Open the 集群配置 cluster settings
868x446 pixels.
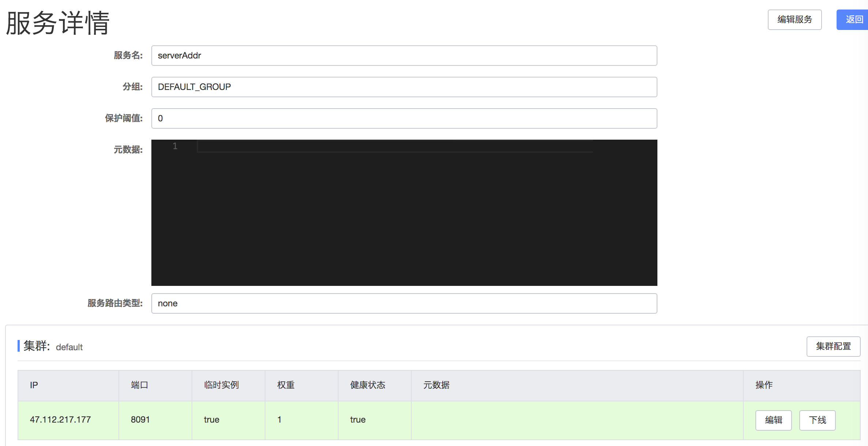[833, 346]
